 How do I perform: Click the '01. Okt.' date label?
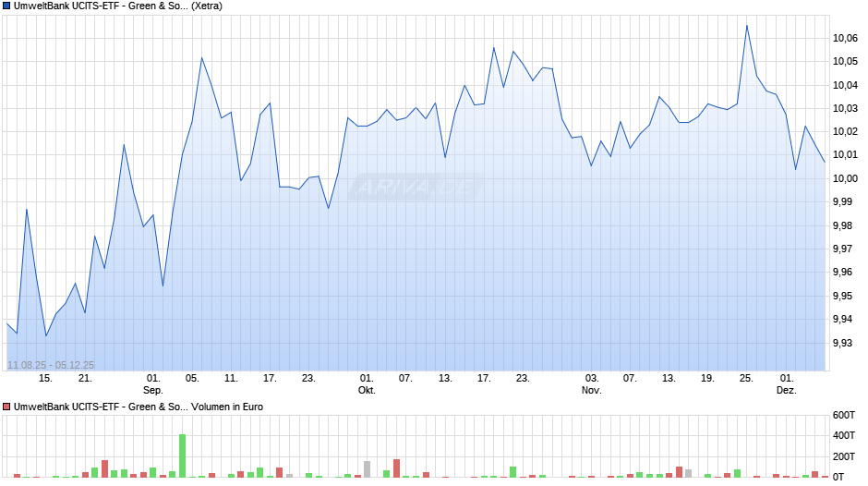point(367,384)
